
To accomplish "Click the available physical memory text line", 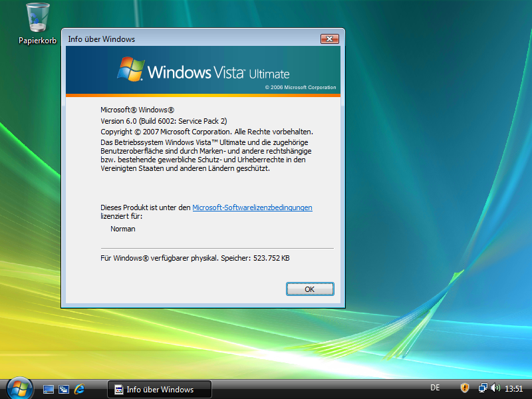I will [x=195, y=257].
